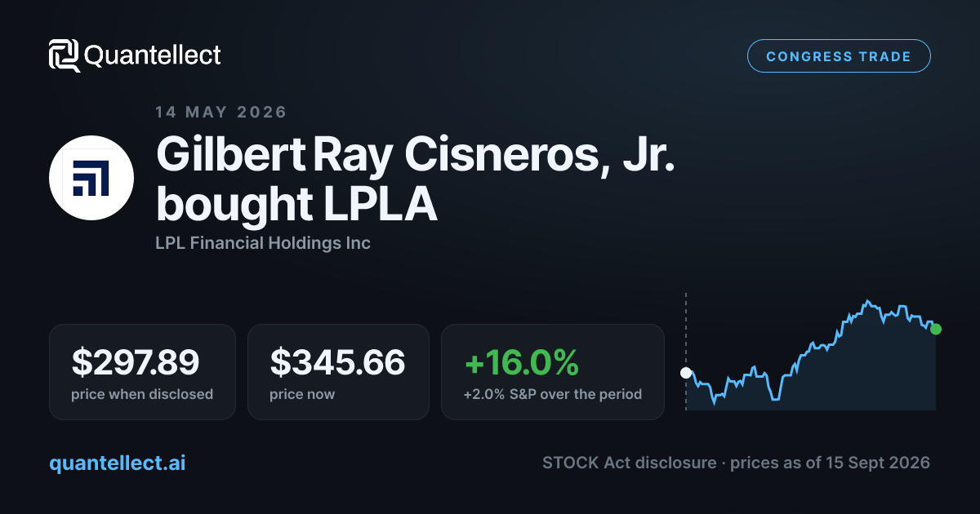
Task: Click the dashed disclosure date line
Action: click(686, 351)
